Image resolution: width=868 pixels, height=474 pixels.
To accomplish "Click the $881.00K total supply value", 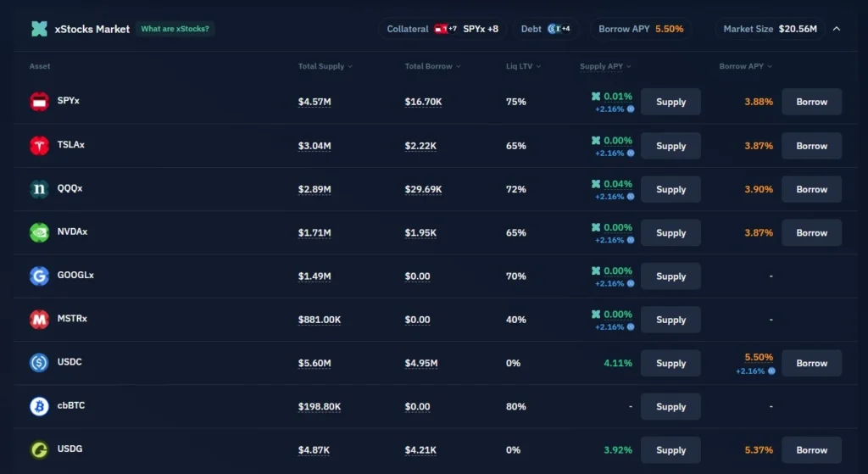I will click(x=320, y=320).
